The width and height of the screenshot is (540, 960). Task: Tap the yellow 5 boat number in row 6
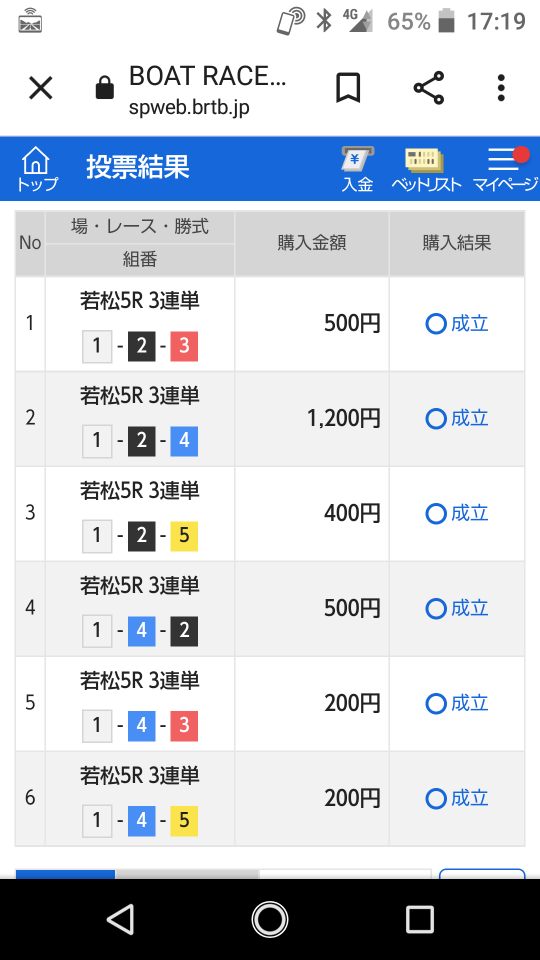184,820
